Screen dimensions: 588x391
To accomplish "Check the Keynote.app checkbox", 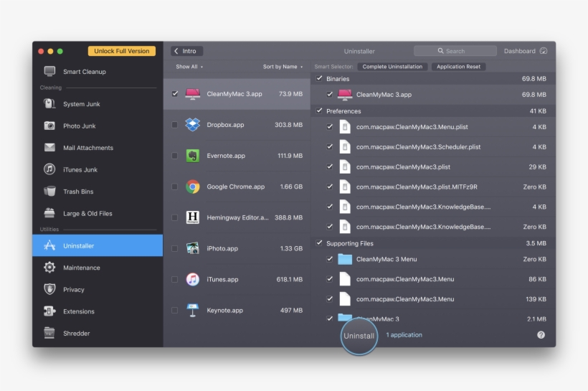I will [x=175, y=310].
